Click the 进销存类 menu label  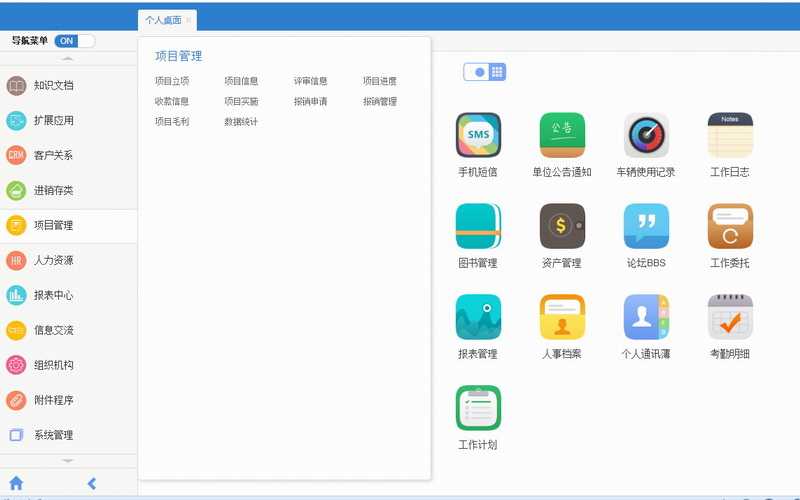(x=54, y=190)
